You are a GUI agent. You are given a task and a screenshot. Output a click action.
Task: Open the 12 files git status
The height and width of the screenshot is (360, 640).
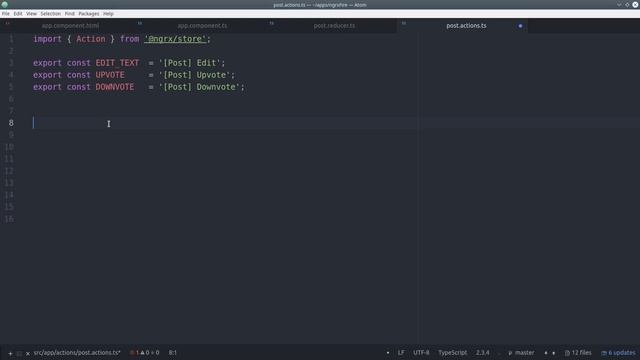[578, 353]
